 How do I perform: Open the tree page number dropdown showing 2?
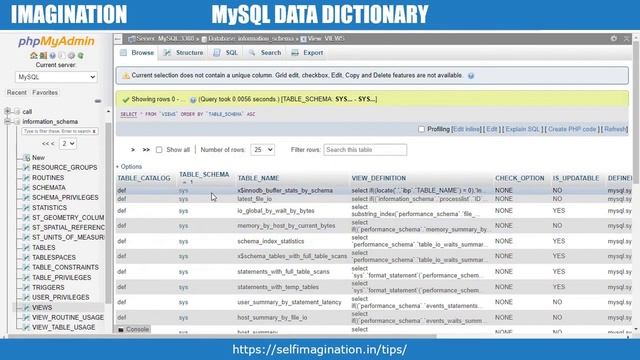click(68, 144)
